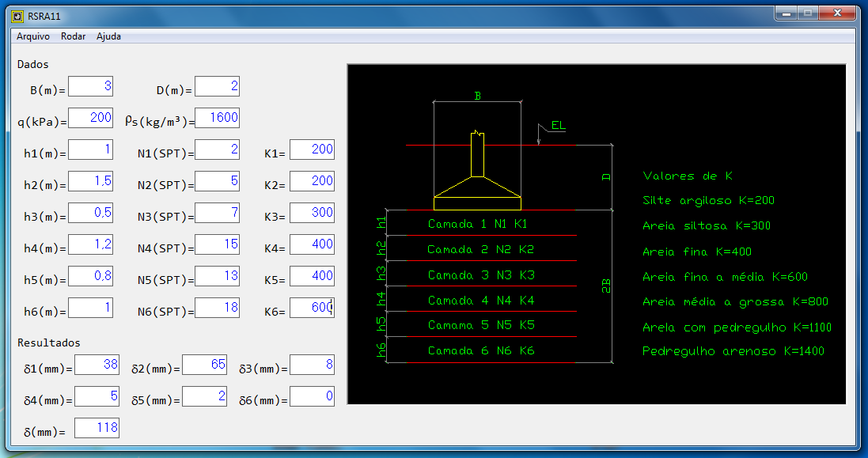Edit the K5 value field
Screen dimensions: 868x458
coord(313,276)
